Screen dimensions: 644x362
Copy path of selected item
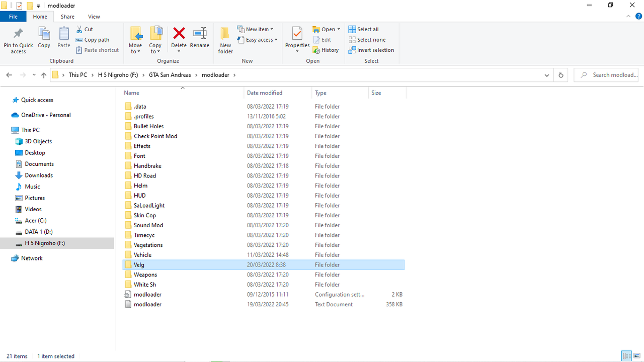(93, 40)
